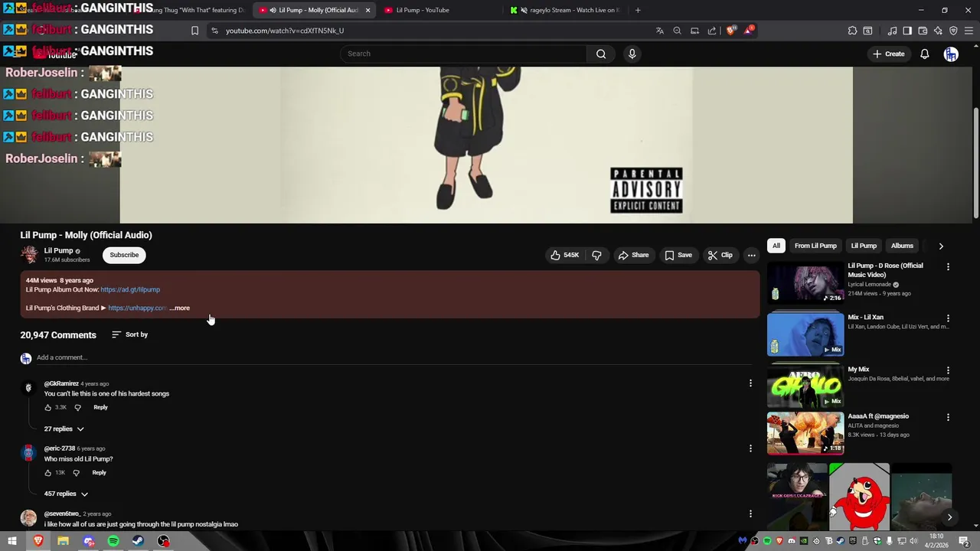Screen dimensions: 980x551
Task: Open Mix - Lil Xan thumbnail
Action: coord(805,333)
